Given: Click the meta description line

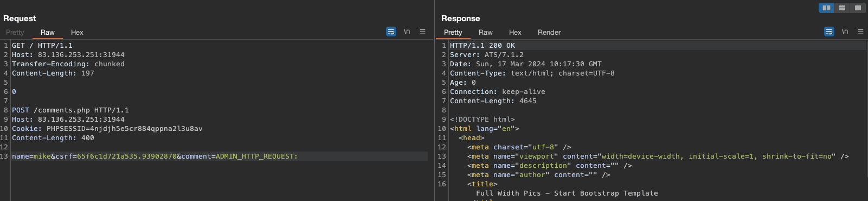Looking at the screenshot, I should pyautogui.click(x=550, y=166).
